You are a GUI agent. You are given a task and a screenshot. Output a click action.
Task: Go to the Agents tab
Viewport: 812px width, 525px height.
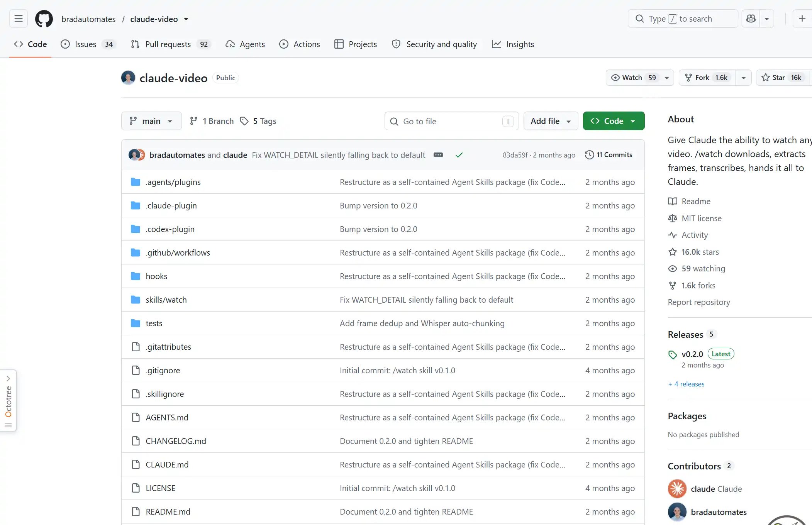pos(245,44)
